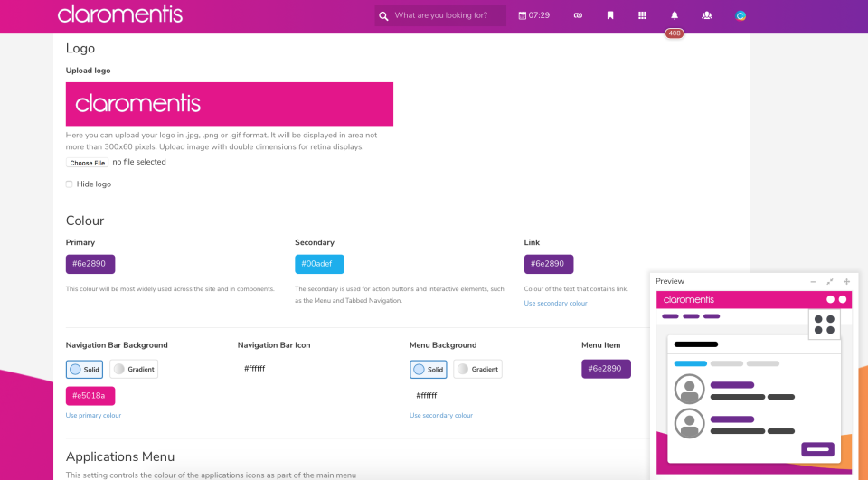The height and width of the screenshot is (480, 868).
Task: Click the 'Colour' section heading
Action: [85, 221]
